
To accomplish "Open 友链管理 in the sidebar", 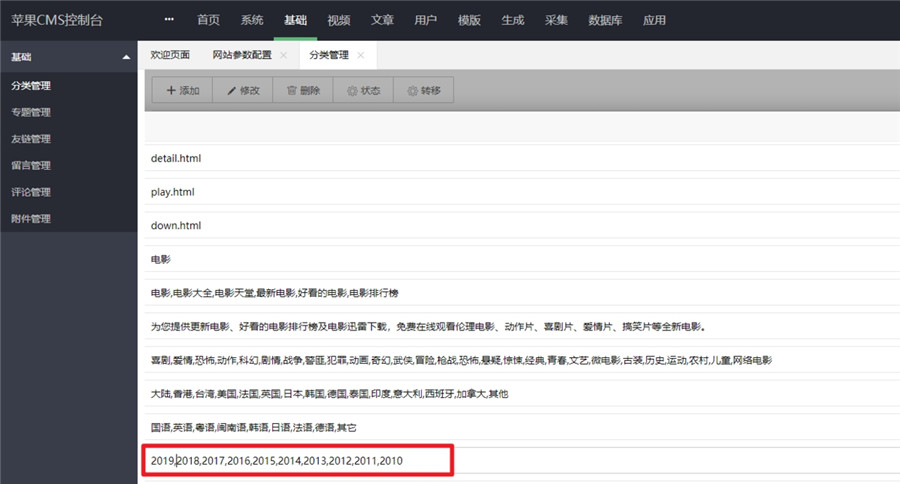I will pos(31,139).
